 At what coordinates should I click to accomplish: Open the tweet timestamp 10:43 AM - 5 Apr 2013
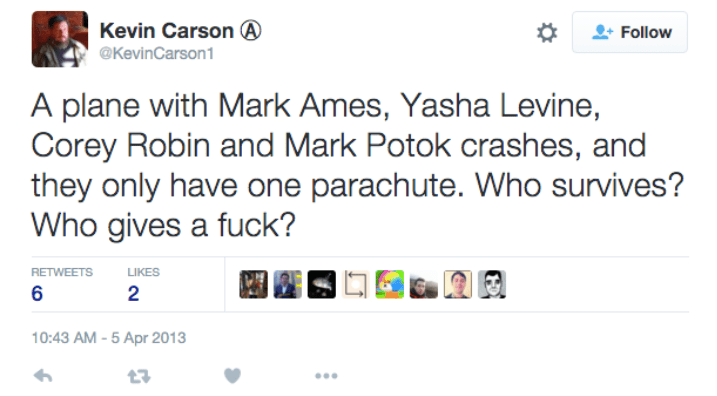pyautogui.click(x=109, y=337)
